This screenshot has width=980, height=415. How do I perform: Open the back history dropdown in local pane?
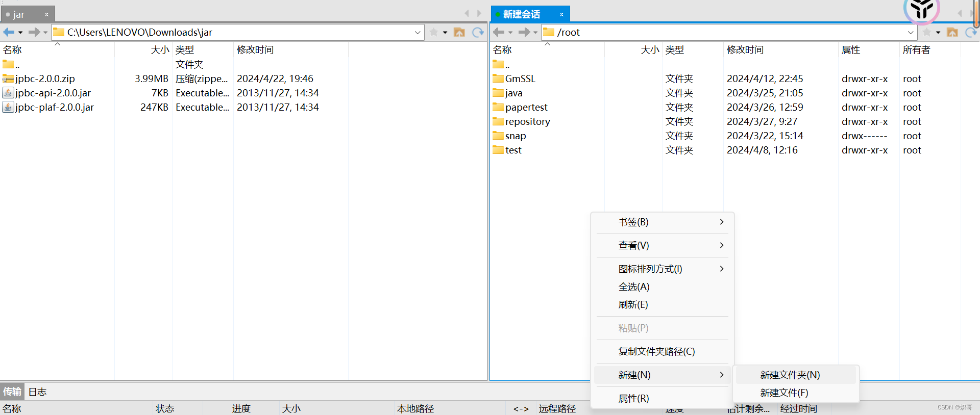click(20, 33)
